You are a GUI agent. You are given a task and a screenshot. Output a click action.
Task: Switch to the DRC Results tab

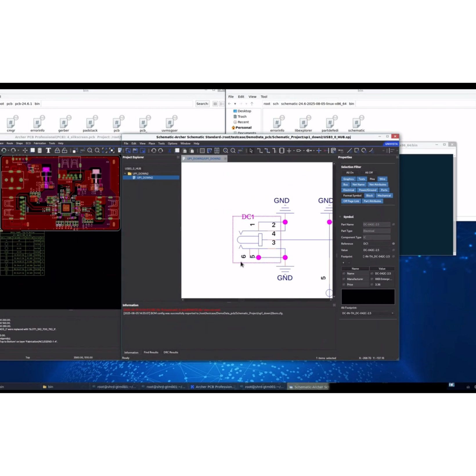[x=171, y=352]
